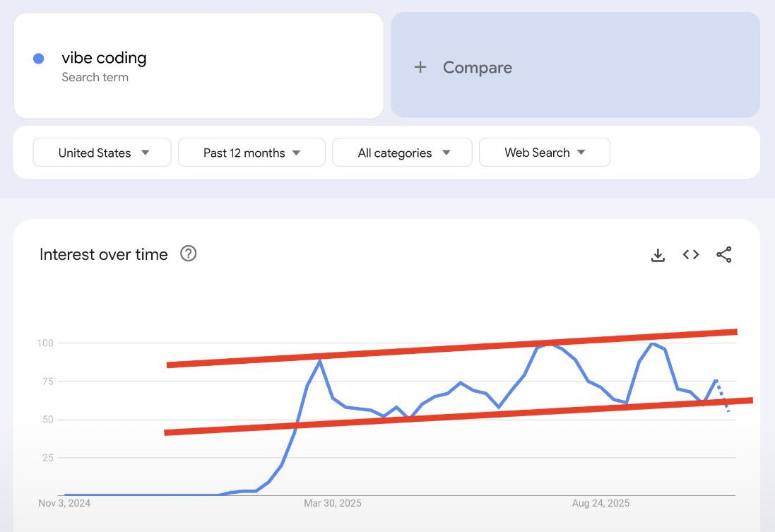775x532 pixels.
Task: Share the interest over time chart
Action: click(x=724, y=254)
